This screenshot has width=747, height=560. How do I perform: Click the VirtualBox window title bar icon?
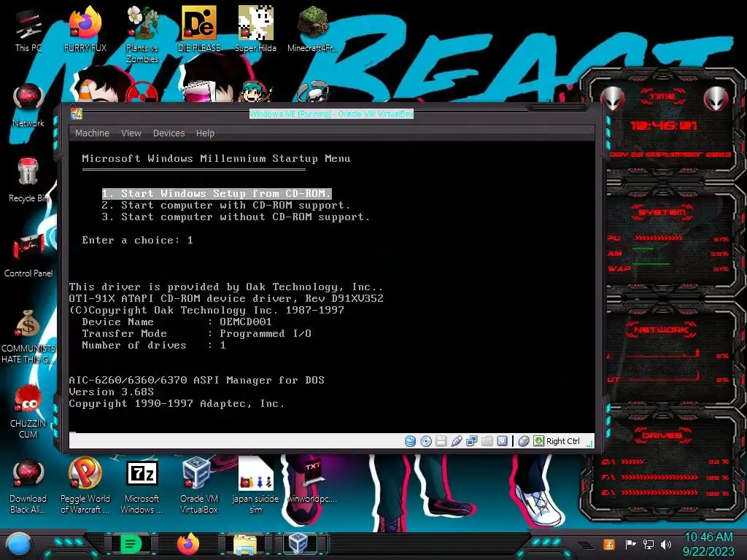point(76,114)
